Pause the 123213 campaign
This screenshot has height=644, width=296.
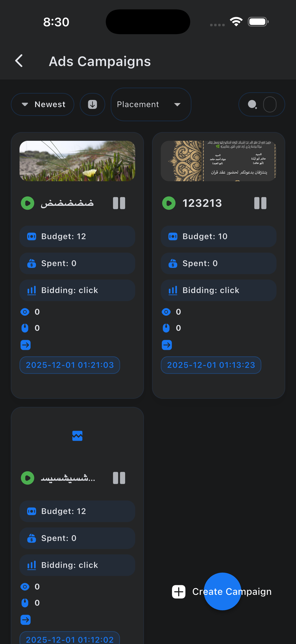click(x=260, y=203)
